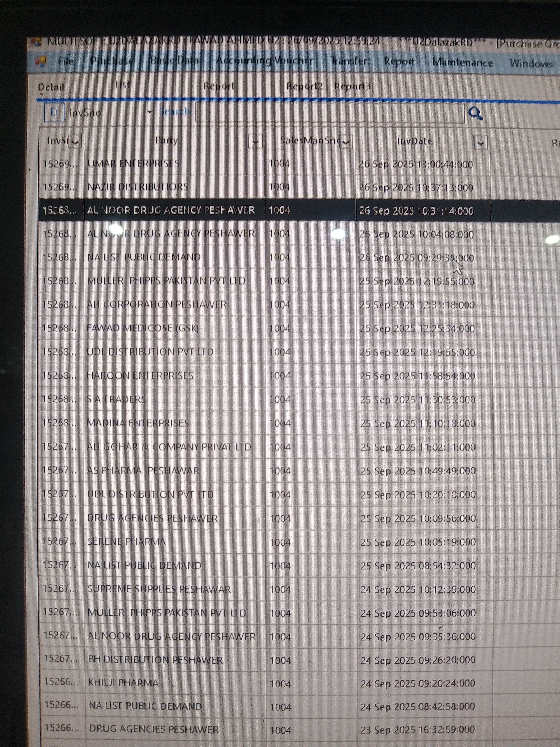Select the FAWAD MEDICOSE (GSK) row
Image resolution: width=560 pixels, height=747 pixels.
[x=143, y=328]
